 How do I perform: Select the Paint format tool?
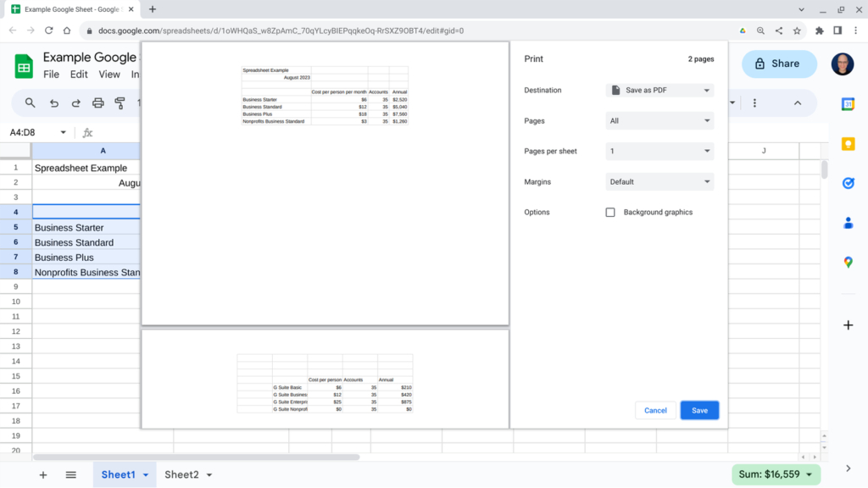(x=119, y=103)
